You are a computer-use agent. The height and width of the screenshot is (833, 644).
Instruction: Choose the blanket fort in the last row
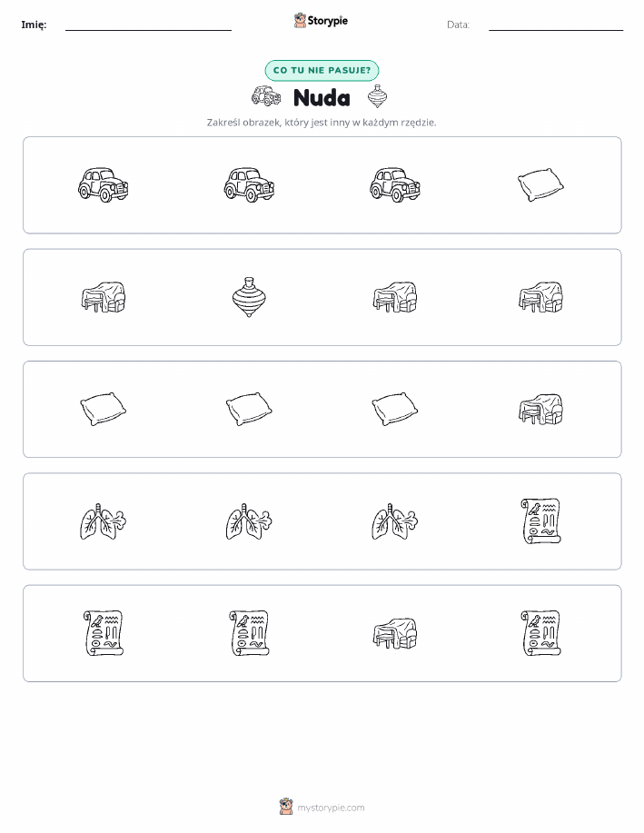click(x=395, y=633)
